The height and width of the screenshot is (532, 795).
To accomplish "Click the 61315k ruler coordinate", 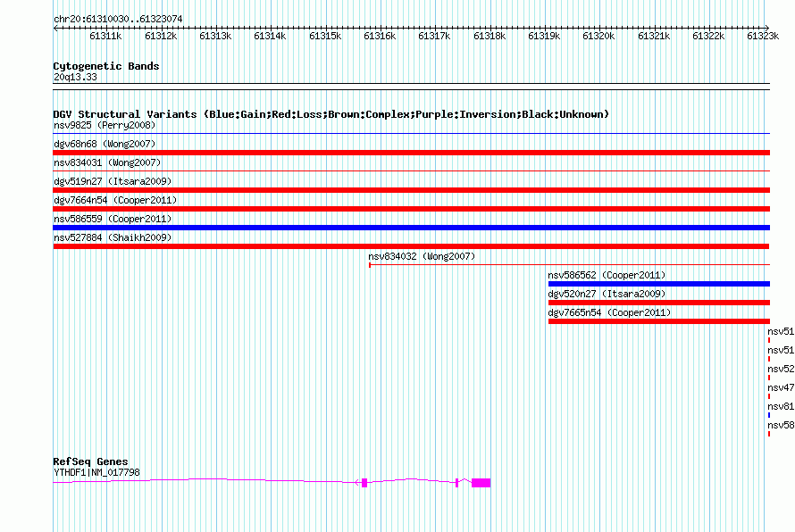I will (x=325, y=36).
